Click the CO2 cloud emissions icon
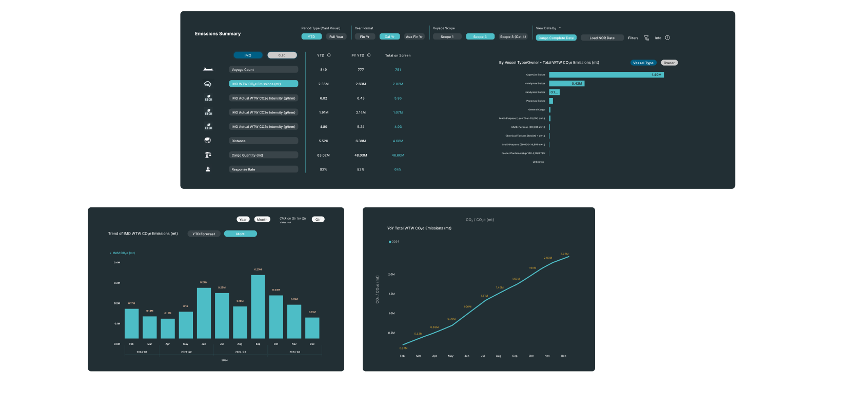This screenshot has width=868, height=405. point(208,84)
